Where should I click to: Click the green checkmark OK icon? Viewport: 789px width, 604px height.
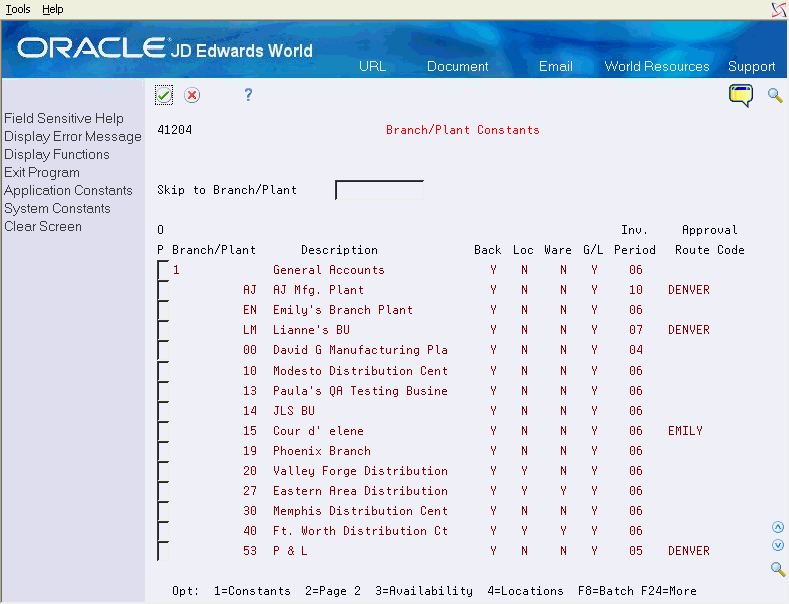coord(164,95)
